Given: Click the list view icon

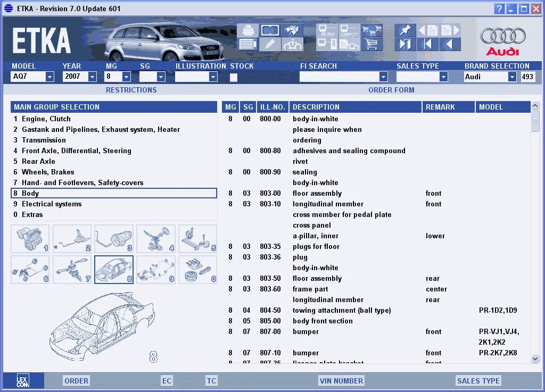Looking at the screenshot, I should point(248,45).
